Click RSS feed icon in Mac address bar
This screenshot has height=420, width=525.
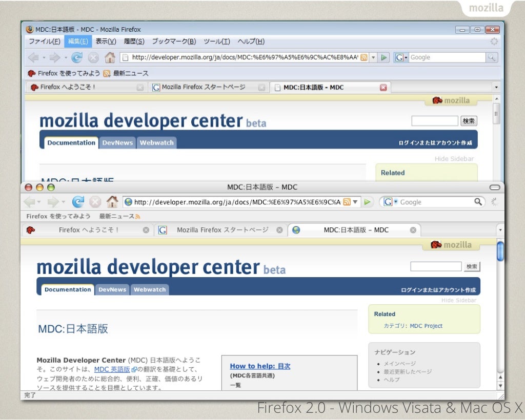coord(347,202)
